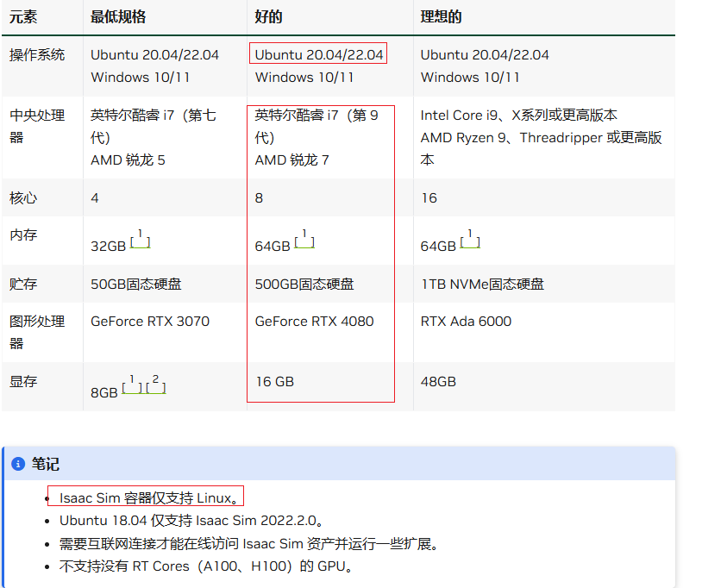Click the 16 GB VRAM value
Viewport: 702px width, 588px height.
(x=275, y=381)
